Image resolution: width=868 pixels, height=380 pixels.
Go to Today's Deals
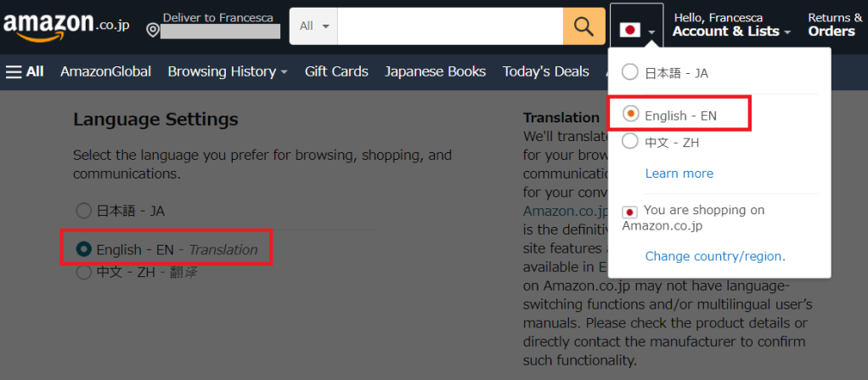[545, 71]
